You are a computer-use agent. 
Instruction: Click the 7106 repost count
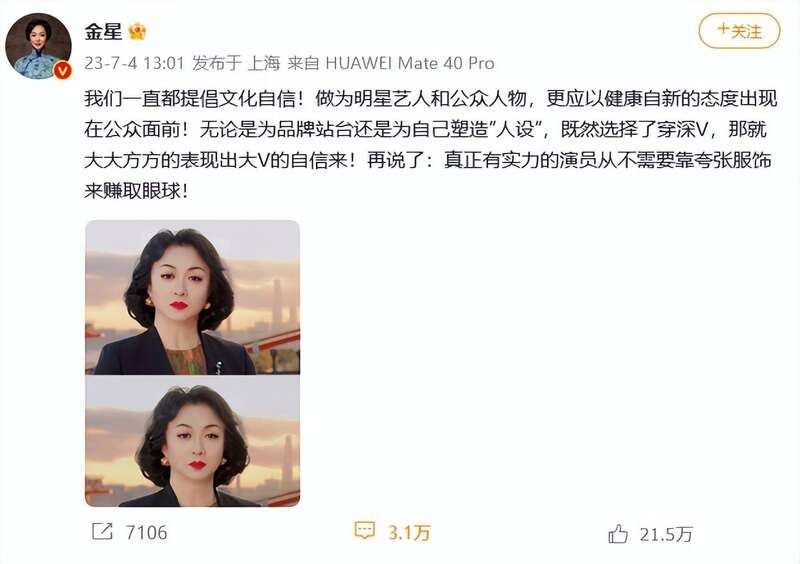[x=146, y=532]
